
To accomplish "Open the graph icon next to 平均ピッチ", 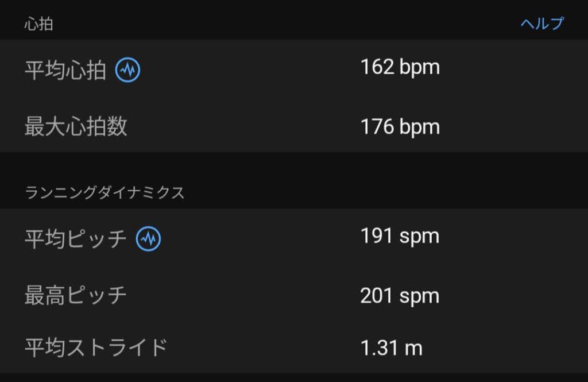I will pyautogui.click(x=148, y=239).
